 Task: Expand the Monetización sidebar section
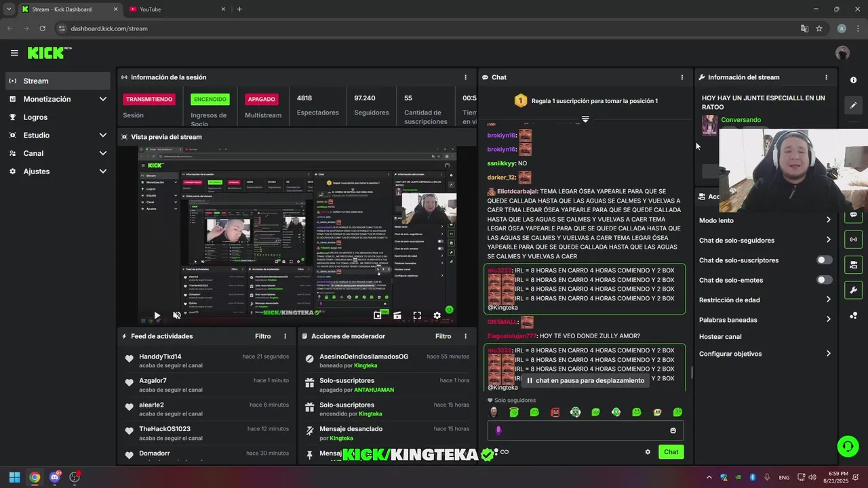pyautogui.click(x=103, y=99)
